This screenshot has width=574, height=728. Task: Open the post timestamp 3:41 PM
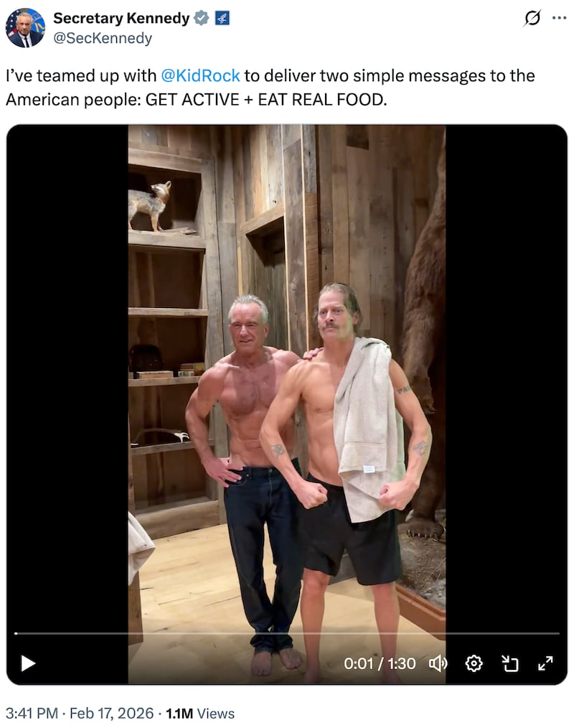[x=32, y=713]
